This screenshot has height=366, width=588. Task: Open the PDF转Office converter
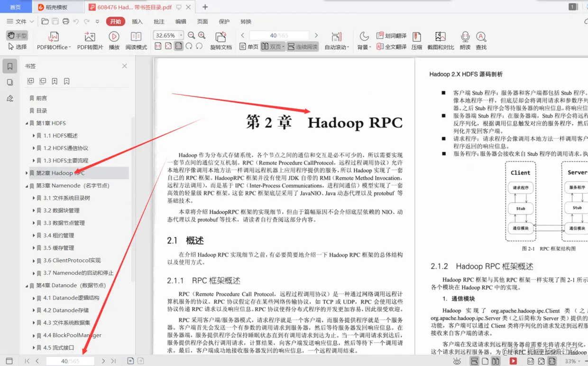click(54, 41)
